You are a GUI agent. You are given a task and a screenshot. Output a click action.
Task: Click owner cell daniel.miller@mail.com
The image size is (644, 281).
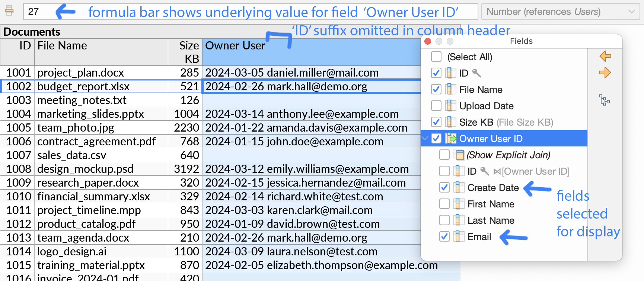311,72
